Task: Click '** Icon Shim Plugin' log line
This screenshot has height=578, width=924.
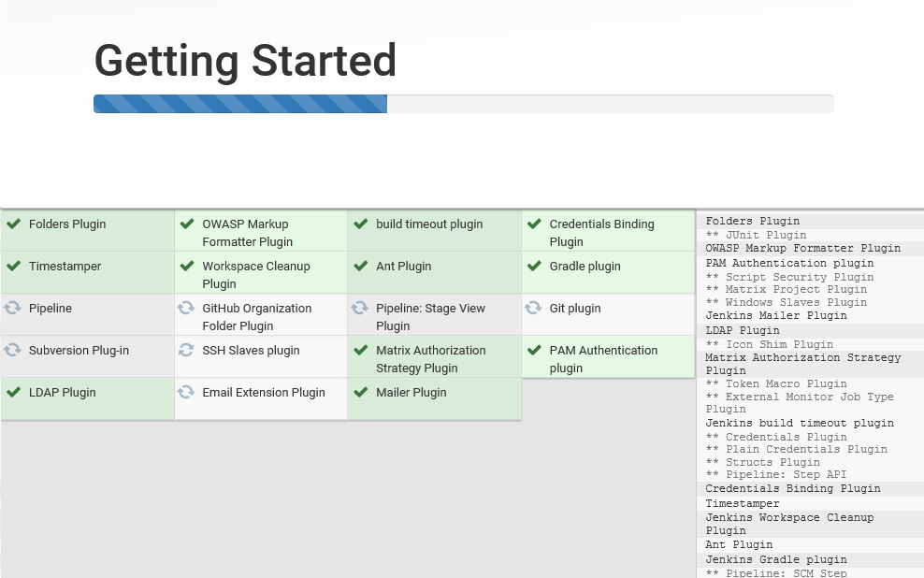Action: 770,344
